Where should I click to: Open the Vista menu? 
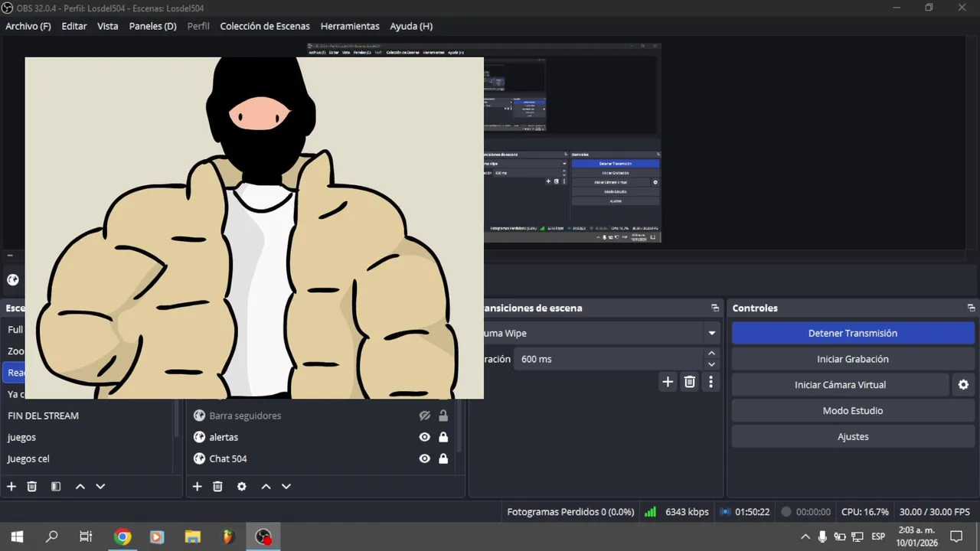point(108,26)
